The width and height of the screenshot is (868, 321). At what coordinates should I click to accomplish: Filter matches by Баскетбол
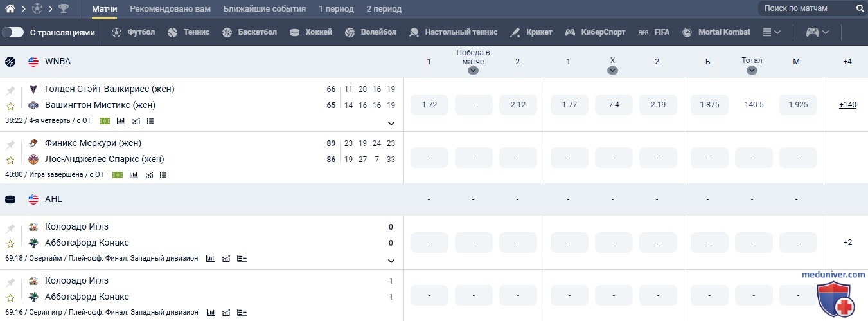pyautogui.click(x=249, y=32)
